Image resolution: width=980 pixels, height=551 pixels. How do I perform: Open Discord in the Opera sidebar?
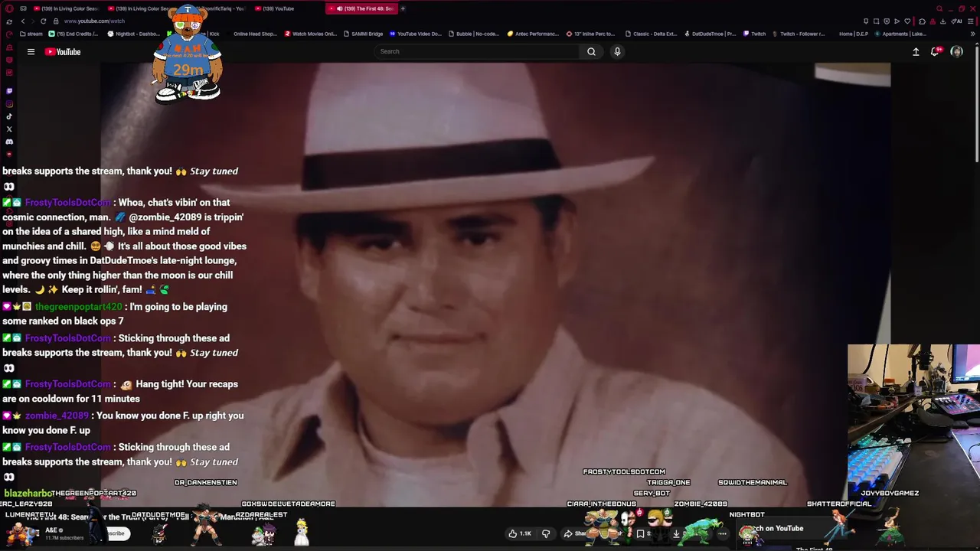(9, 142)
